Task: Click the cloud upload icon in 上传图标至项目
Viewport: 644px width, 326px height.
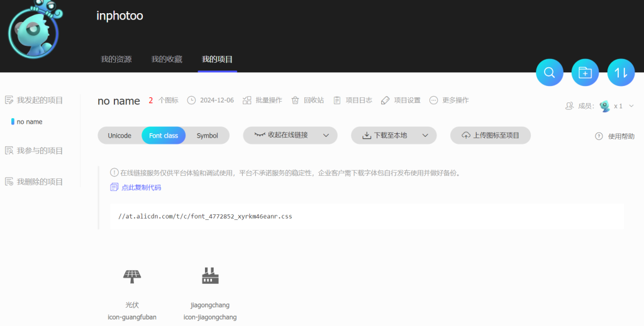Action: [466, 135]
